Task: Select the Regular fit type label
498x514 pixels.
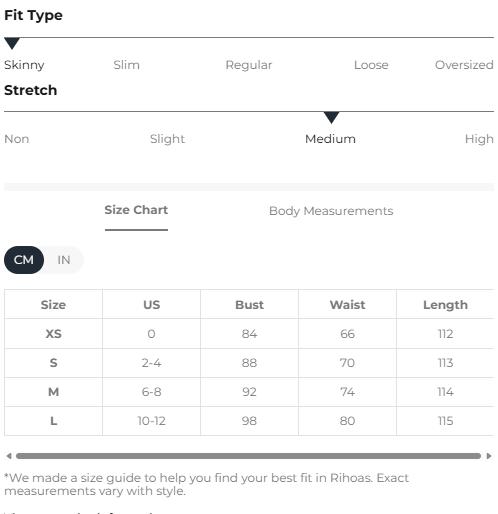Action: (249, 65)
